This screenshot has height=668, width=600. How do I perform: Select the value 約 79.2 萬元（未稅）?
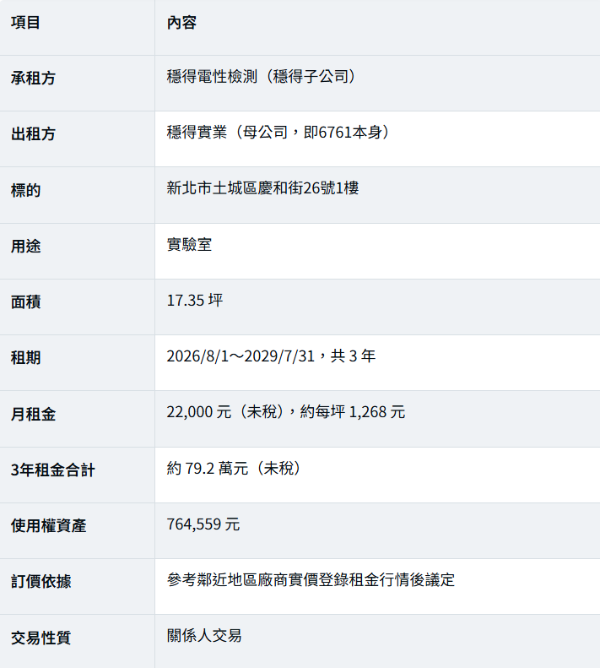[235, 469]
